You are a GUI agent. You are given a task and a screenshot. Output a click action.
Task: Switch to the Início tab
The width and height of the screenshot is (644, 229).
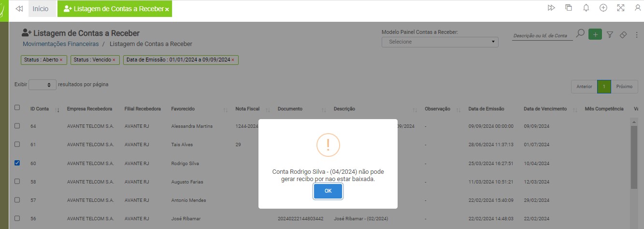click(40, 9)
